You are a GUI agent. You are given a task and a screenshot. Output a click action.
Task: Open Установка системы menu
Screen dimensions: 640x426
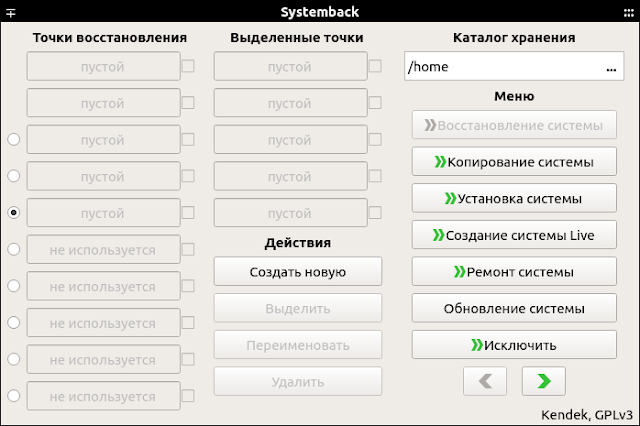coord(514,199)
